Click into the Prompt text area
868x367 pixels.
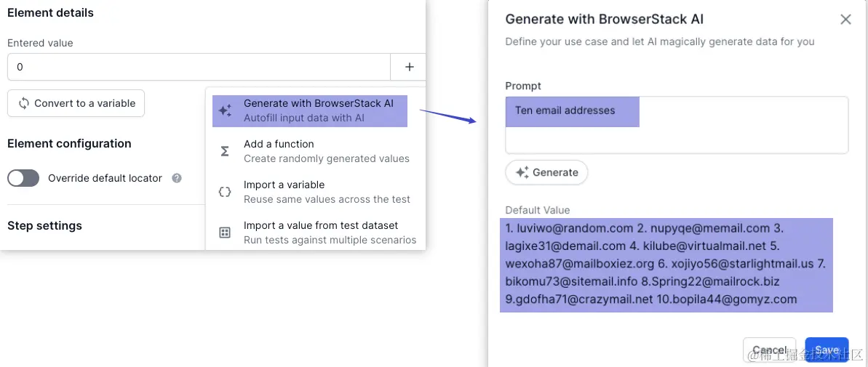[677, 125]
